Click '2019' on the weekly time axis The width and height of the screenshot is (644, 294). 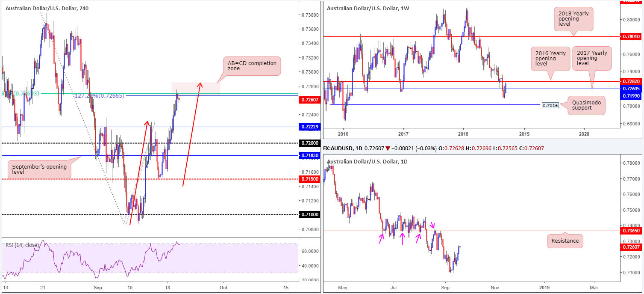point(524,134)
